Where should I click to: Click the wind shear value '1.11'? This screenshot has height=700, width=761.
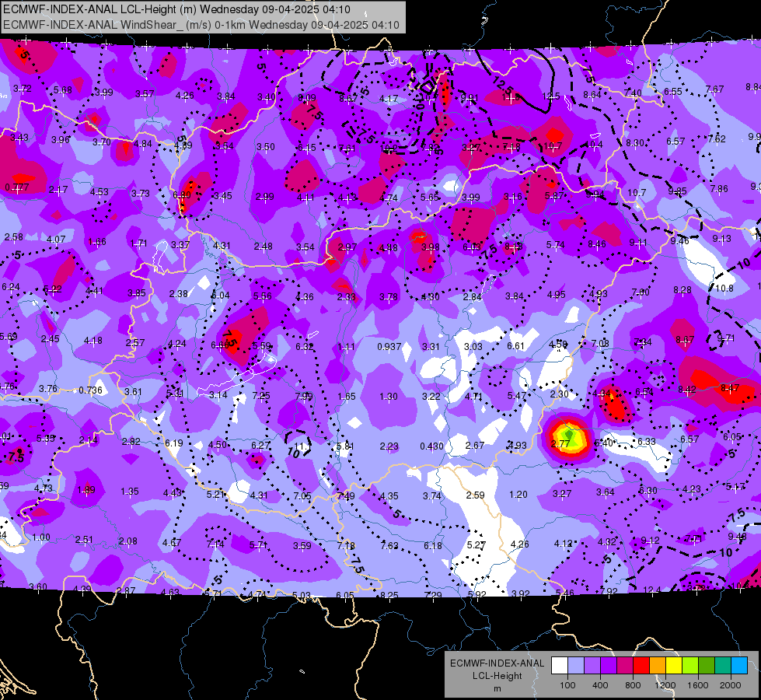tap(346, 347)
